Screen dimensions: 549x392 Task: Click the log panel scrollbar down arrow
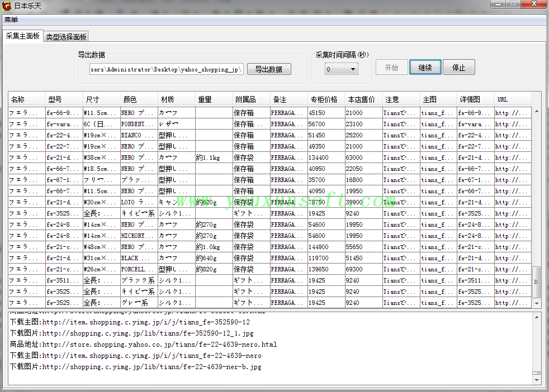click(537, 380)
